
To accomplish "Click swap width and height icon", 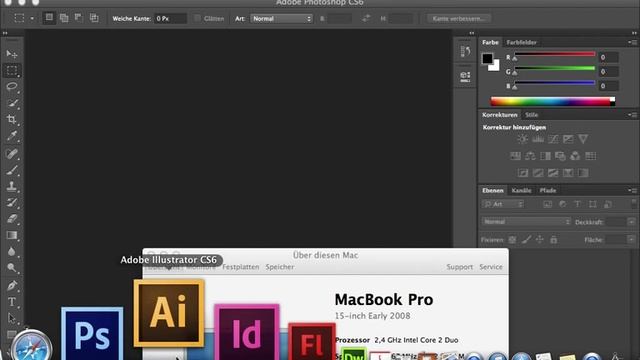I will (x=366, y=18).
